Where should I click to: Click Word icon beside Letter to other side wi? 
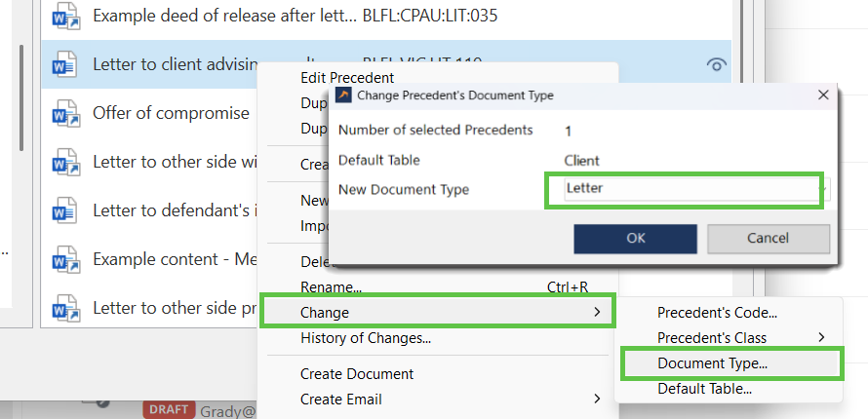point(64,162)
